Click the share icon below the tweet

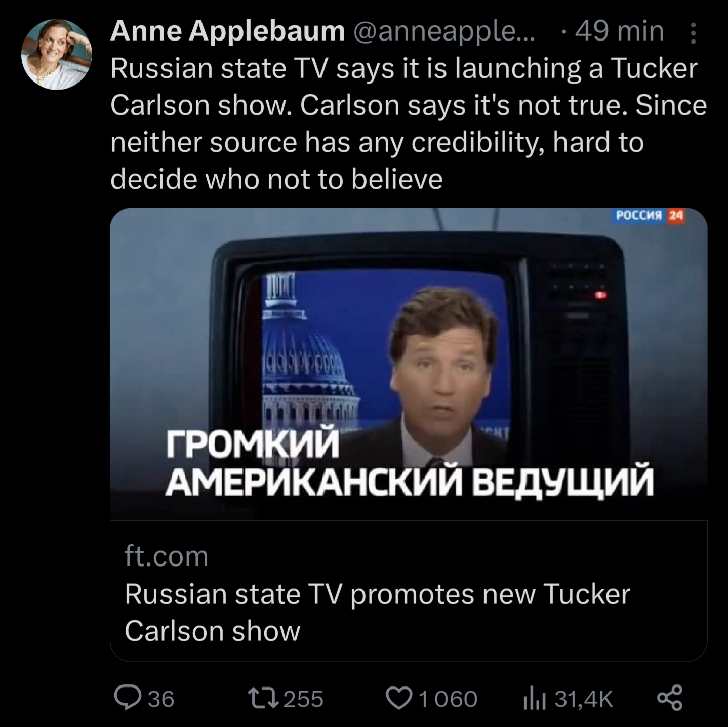tap(670, 698)
